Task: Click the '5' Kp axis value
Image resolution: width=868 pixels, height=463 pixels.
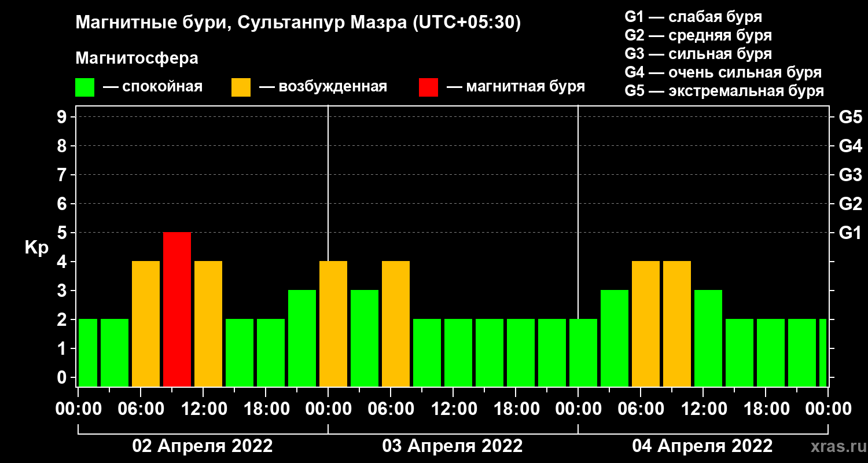Action: click(63, 233)
